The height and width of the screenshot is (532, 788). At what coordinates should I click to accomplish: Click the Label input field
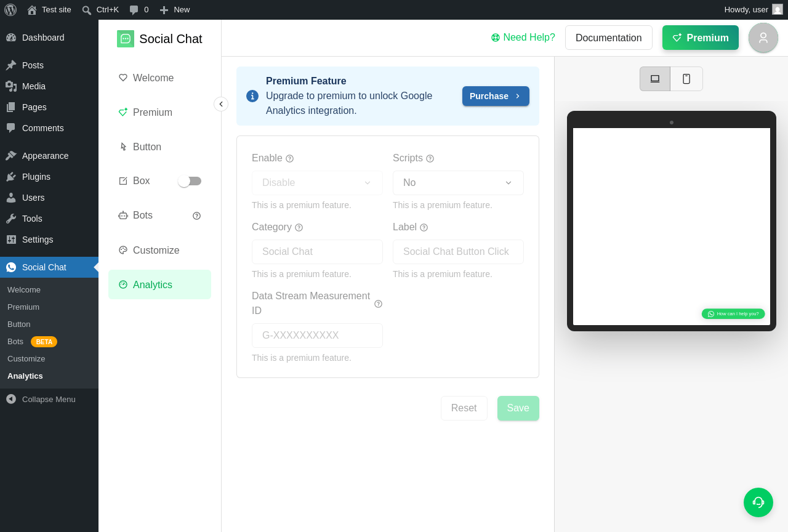pos(458,252)
